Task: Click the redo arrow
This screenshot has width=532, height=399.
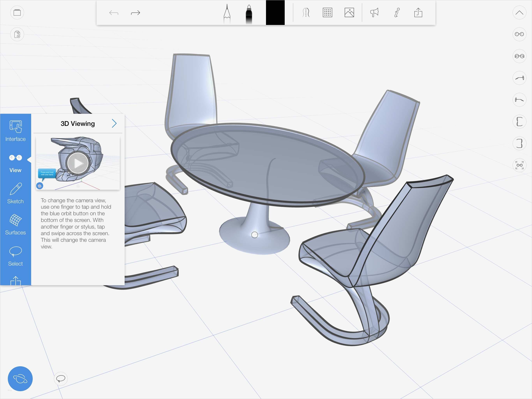Action: click(135, 13)
